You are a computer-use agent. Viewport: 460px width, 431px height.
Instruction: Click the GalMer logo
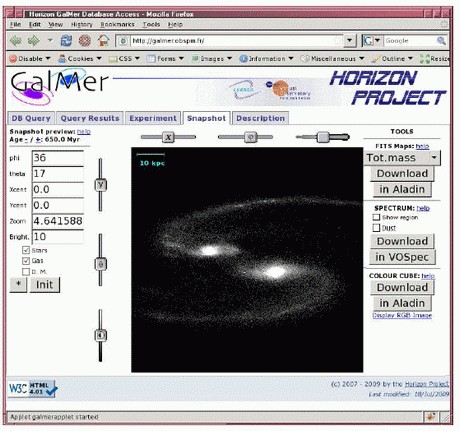tap(59, 86)
